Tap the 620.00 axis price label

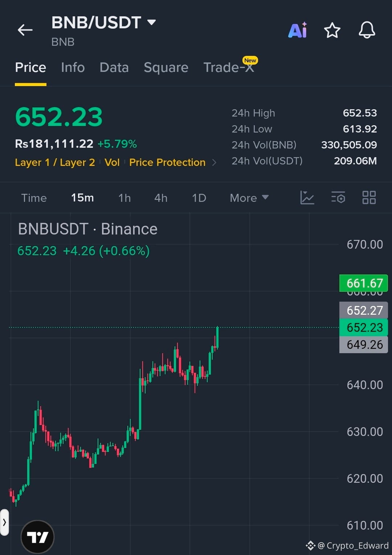(365, 478)
